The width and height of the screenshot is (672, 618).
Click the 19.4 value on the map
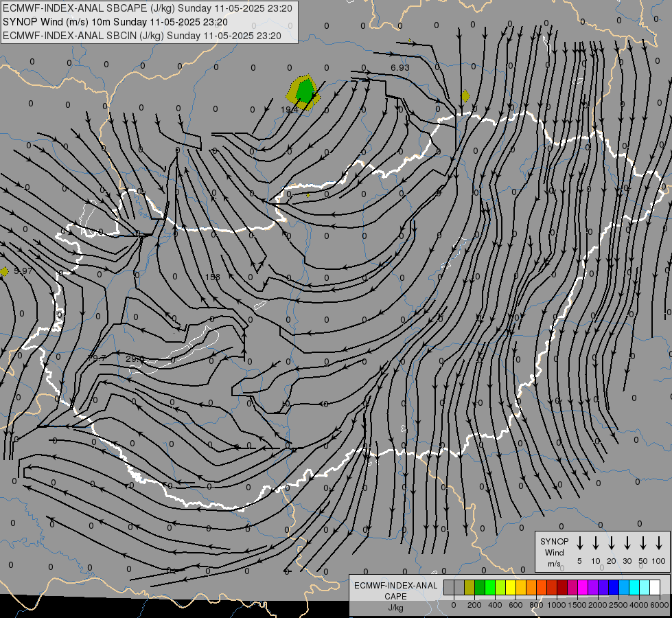(289, 110)
